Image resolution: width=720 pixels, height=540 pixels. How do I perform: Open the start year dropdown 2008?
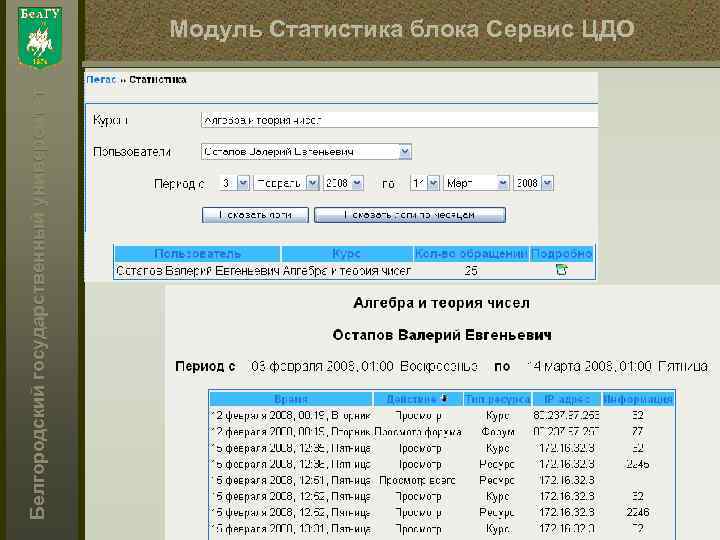[343, 183]
